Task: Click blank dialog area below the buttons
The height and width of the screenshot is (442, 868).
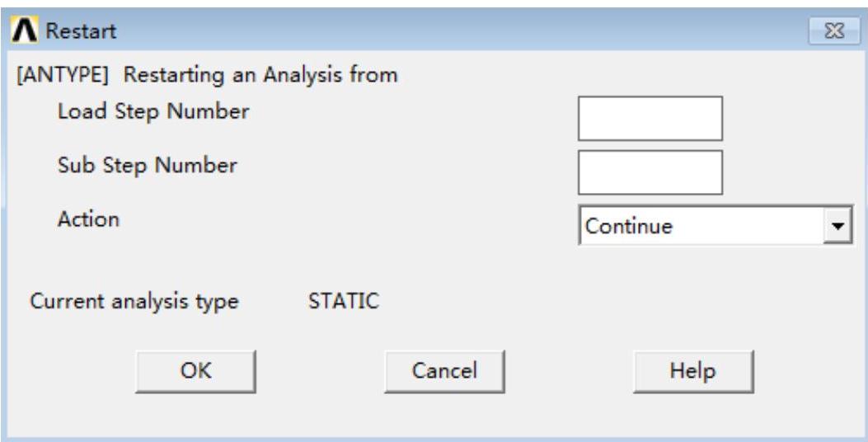Action: coord(434,416)
